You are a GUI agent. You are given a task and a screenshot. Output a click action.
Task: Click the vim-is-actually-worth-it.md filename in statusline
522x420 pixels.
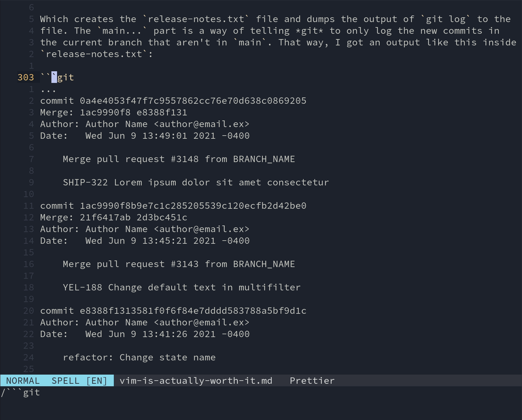point(196,381)
